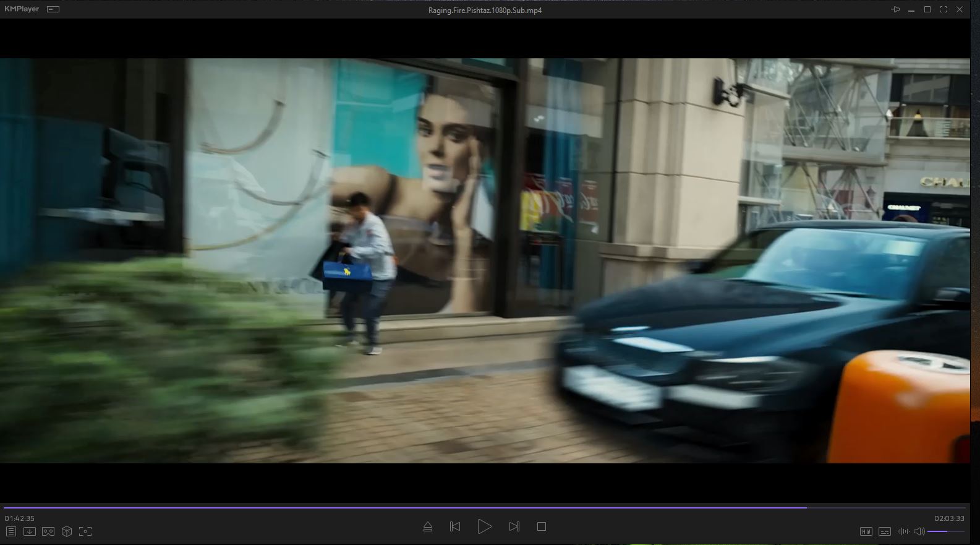This screenshot has height=545, width=980.
Task: Toggle pin always on top
Action: coord(895,9)
